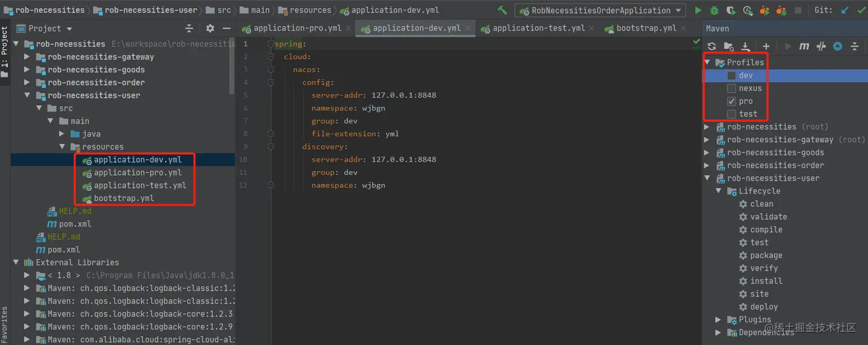Screen dimensions: 868x345
Task: Expand rob-necessities-gateway module in Project tree
Action: pos(27,57)
